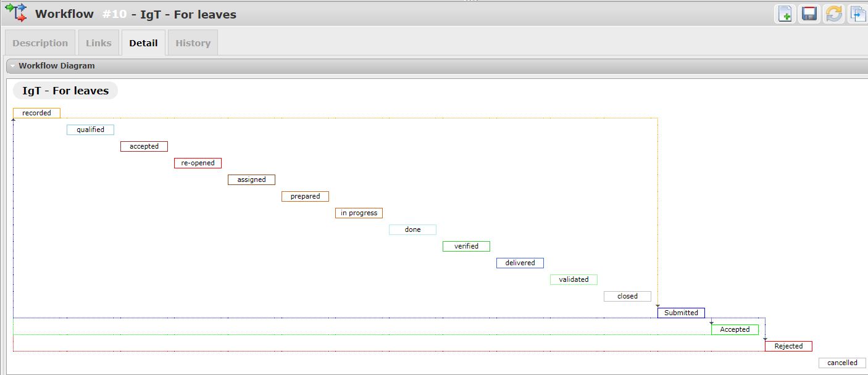Image resolution: width=868 pixels, height=375 pixels.
Task: Select the Detail tab
Action: pos(143,43)
